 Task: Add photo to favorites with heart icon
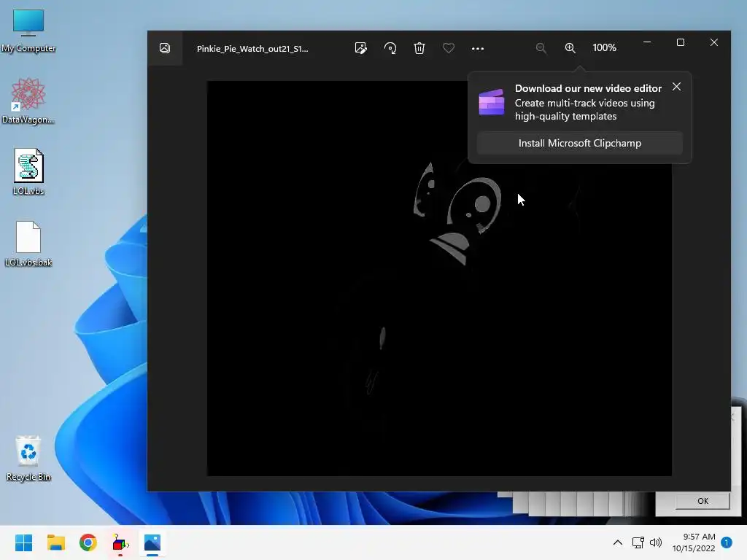(x=449, y=48)
